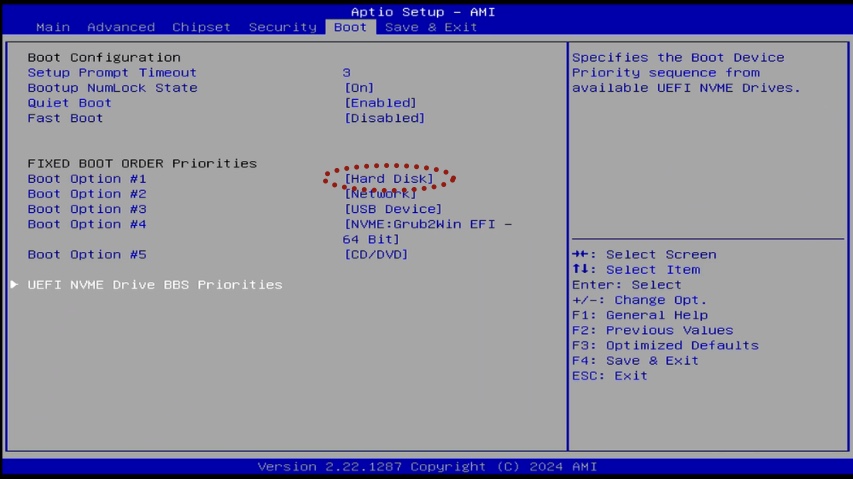Select the Boot Option #5 label
Viewport: 853px width, 479px height.
click(x=86, y=254)
